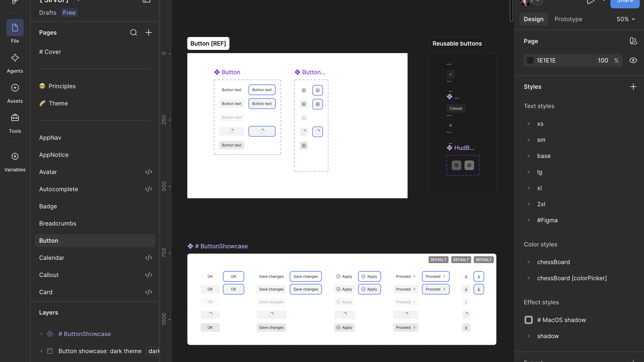Open the Breadcrumbs page
This screenshot has height=362, width=644.
(x=95, y=223)
